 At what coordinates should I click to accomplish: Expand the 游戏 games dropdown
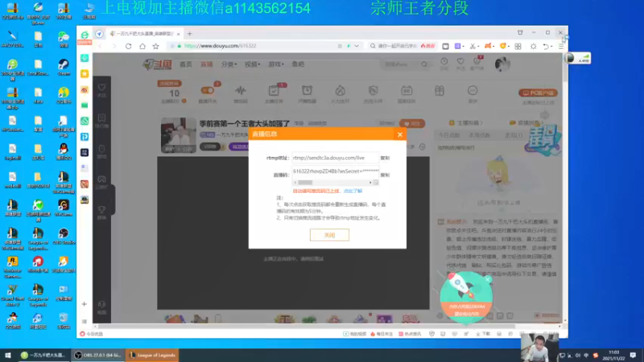pyautogui.click(x=276, y=64)
